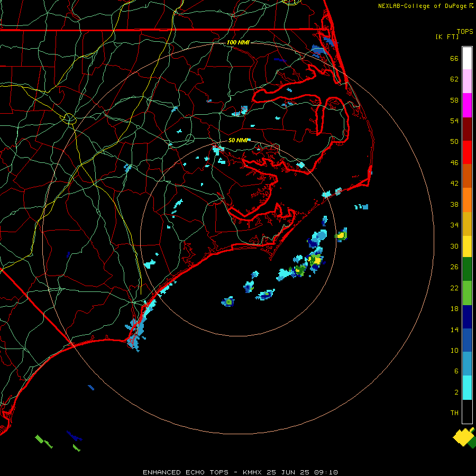Choose the navy 22 kft legend swatch
This screenshot has height=476, width=476.
click(x=467, y=317)
